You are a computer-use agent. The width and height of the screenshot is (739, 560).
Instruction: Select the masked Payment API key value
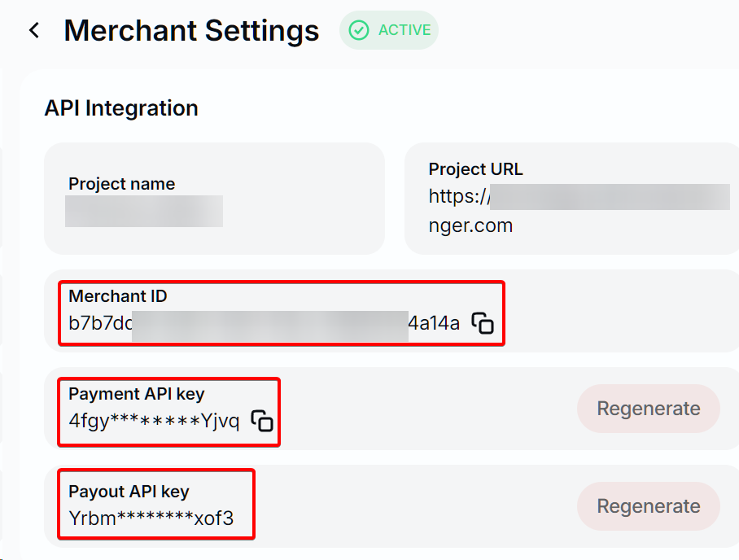(x=154, y=421)
